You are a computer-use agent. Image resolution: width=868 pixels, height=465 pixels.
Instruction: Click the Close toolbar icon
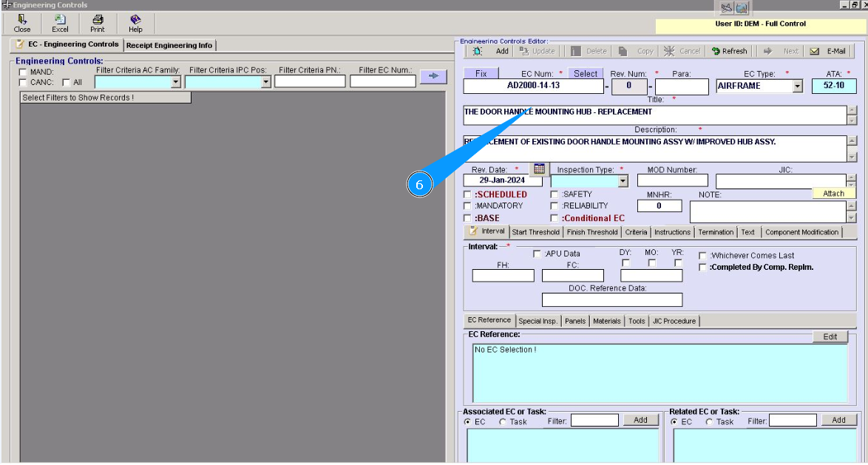(22, 24)
